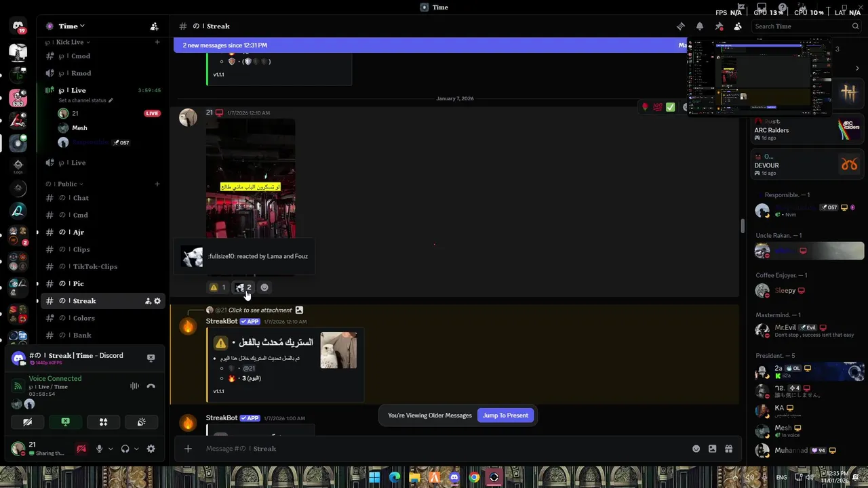Stop screen sharing green button
The image size is (868, 488).
click(x=66, y=422)
